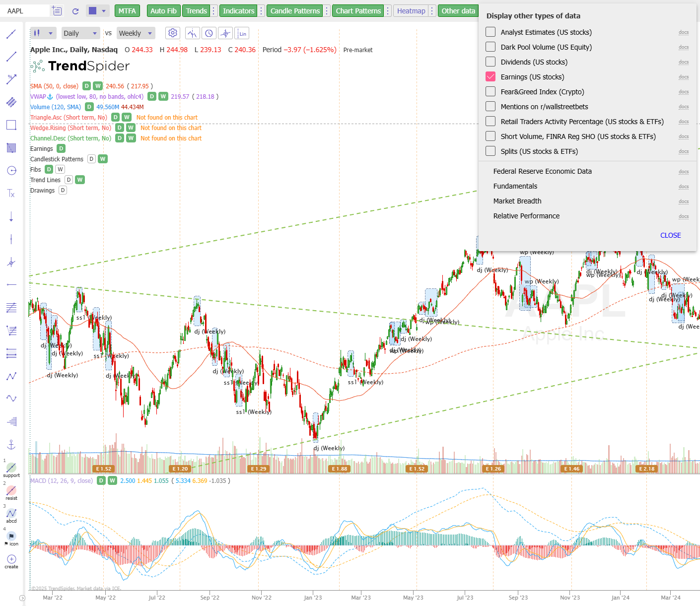Open Heatmap options three-dot menu
This screenshot has width=700, height=606.
432,11
